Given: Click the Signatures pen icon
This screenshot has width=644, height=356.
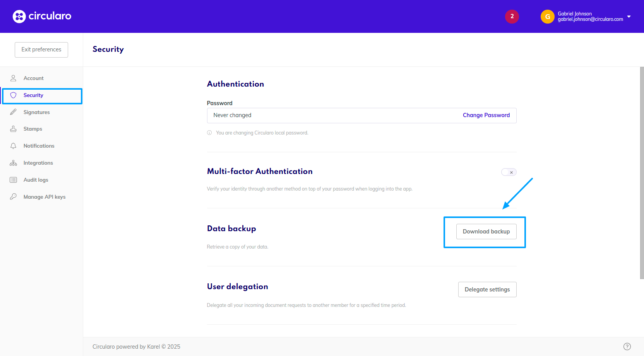Looking at the screenshot, I should click(13, 112).
